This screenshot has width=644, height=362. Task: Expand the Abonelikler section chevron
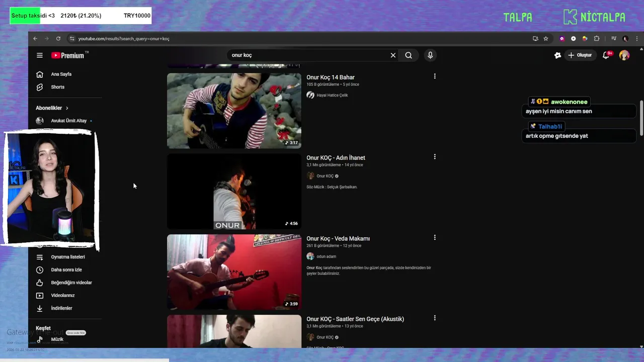tap(67, 108)
